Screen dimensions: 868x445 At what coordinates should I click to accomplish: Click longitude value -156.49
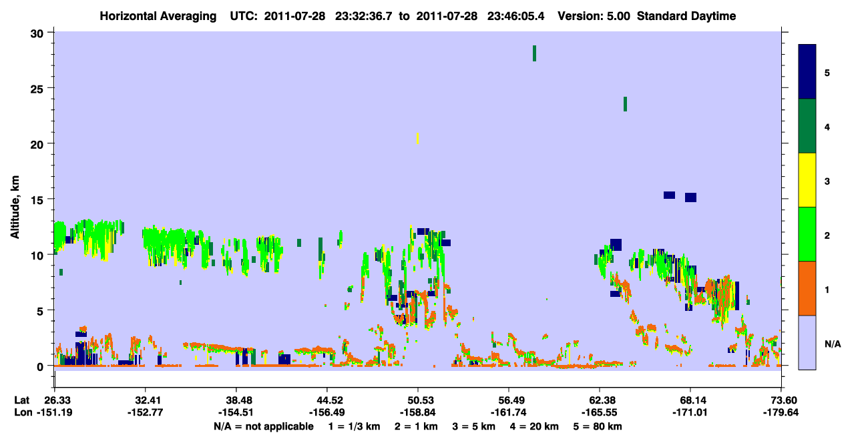(327, 412)
